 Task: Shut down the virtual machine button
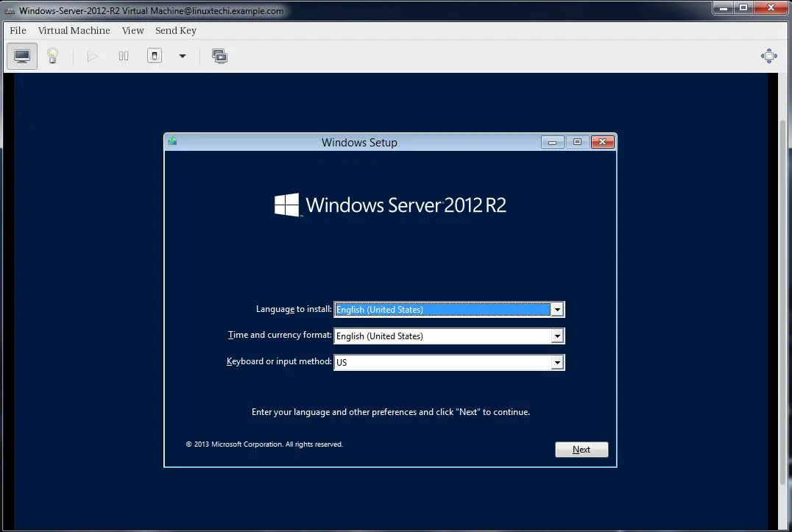click(x=155, y=55)
